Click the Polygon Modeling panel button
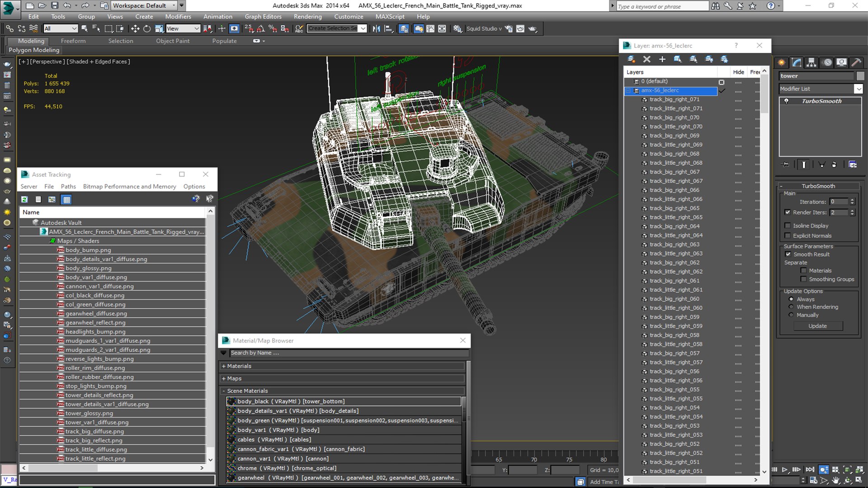 point(34,50)
